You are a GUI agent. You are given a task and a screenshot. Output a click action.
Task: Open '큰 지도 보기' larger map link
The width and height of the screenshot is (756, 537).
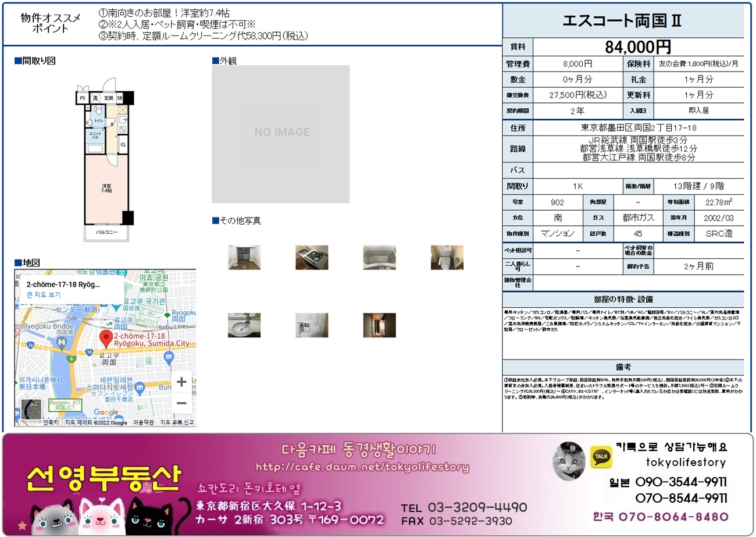pos(44,295)
